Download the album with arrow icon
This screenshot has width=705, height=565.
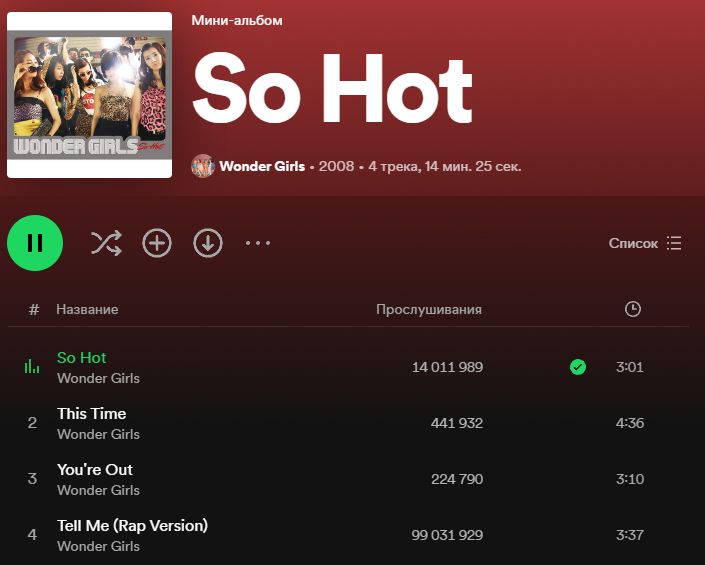[x=208, y=243]
